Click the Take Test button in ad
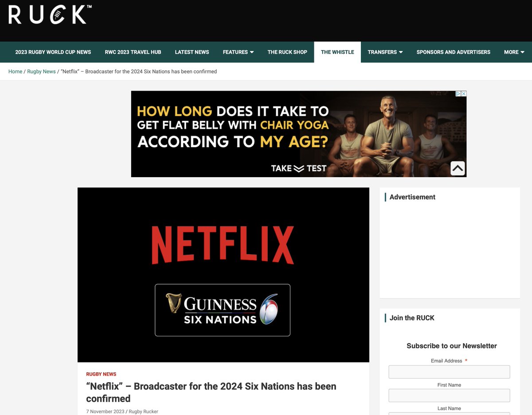This screenshot has height=415, width=532. pyautogui.click(x=299, y=168)
